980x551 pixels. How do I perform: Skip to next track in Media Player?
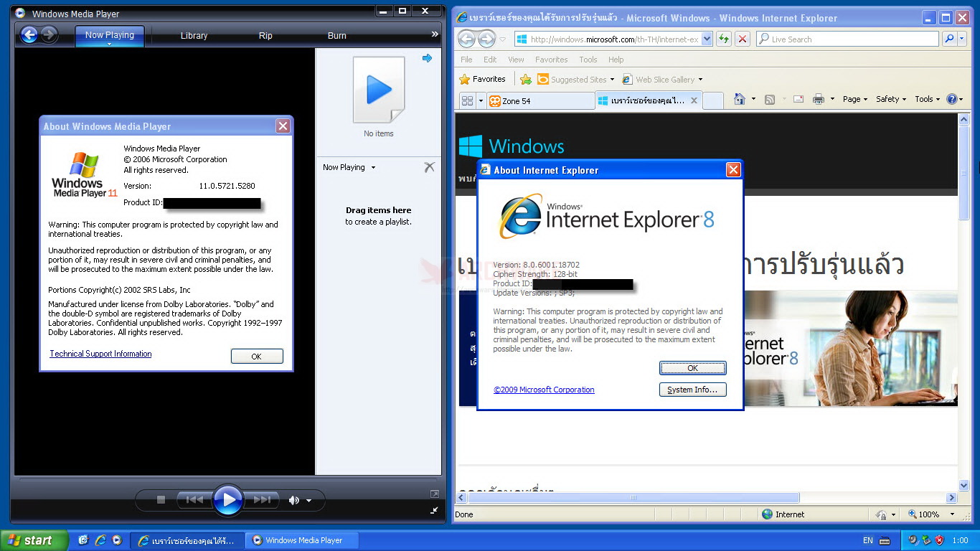click(262, 500)
